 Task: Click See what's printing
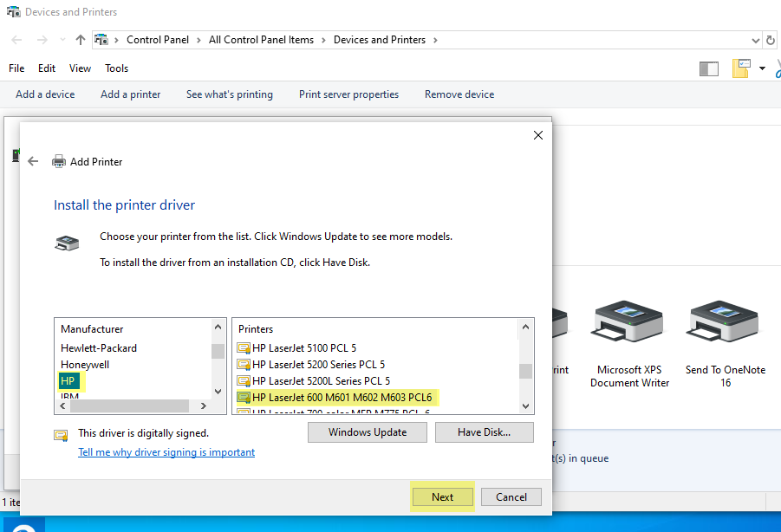pos(230,94)
